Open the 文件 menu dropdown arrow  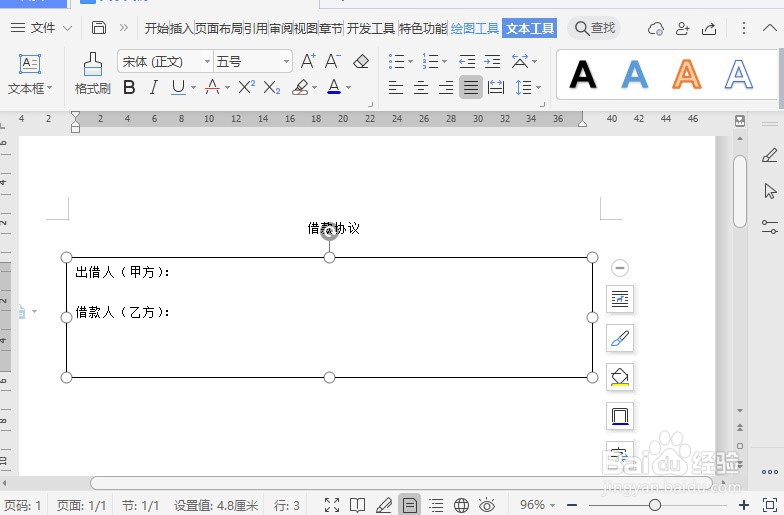pos(67,28)
